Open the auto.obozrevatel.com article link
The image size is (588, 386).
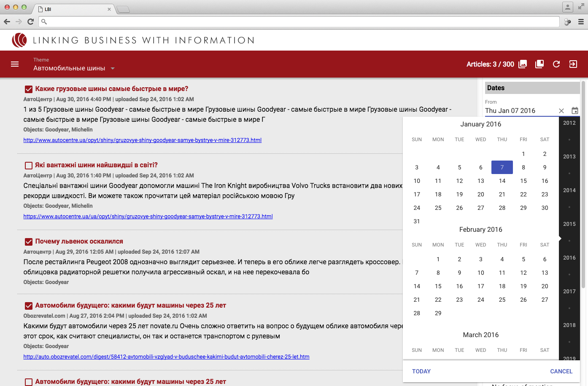tap(166, 357)
